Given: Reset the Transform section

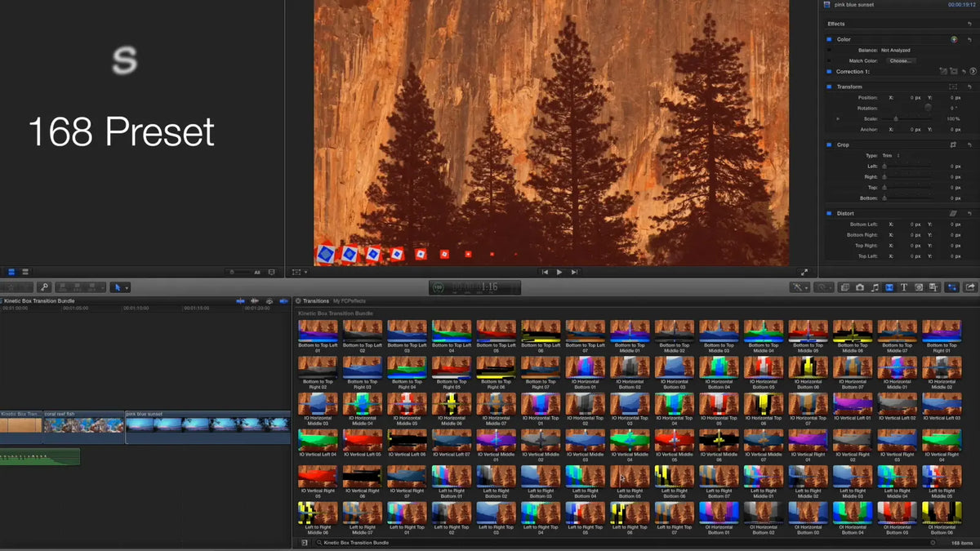Looking at the screenshot, I should click(969, 87).
